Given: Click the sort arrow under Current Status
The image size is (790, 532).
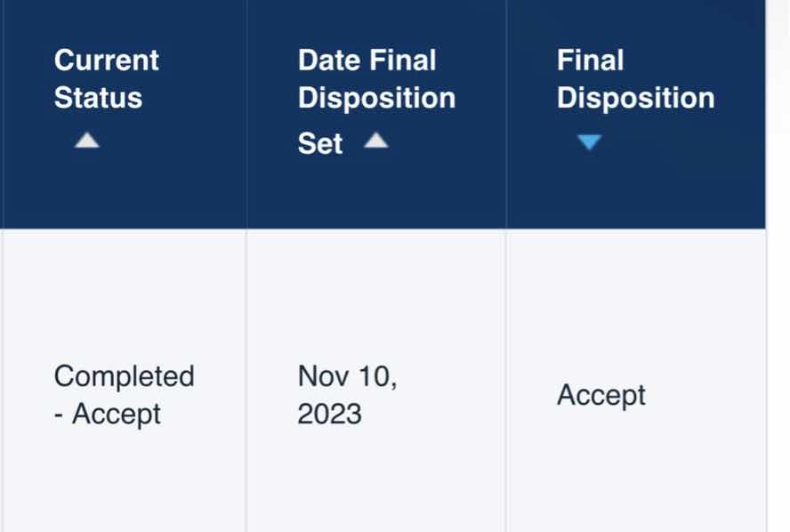Looking at the screenshot, I should pos(86,141).
